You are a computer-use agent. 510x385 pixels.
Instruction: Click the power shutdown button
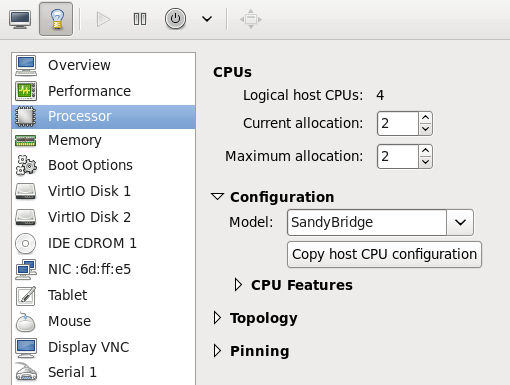(x=175, y=19)
